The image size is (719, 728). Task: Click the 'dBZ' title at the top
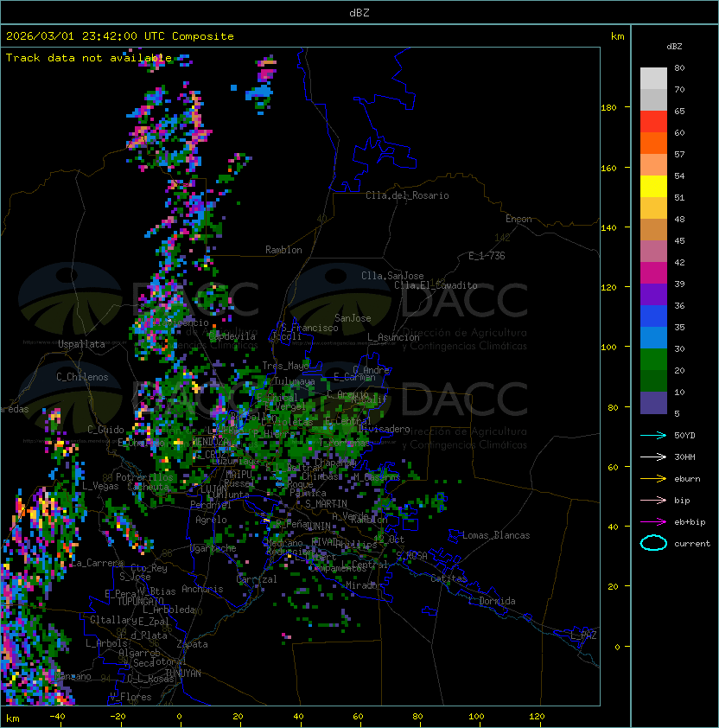pos(359,13)
